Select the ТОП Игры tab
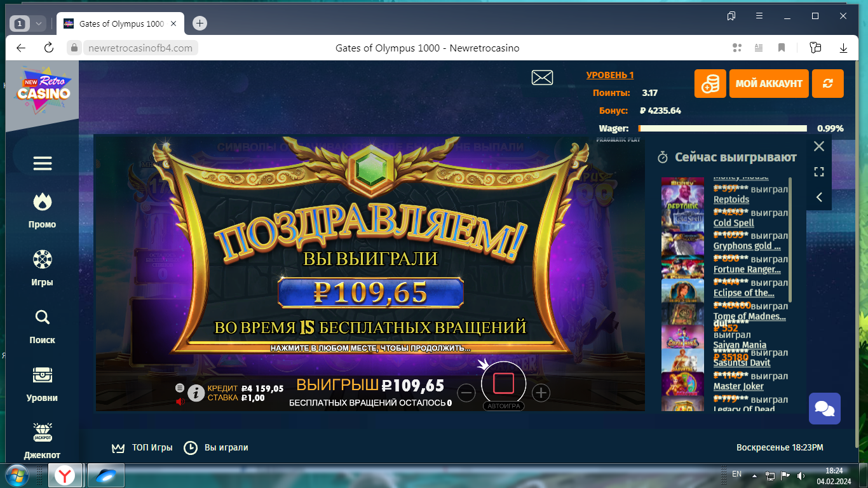 coord(142,447)
